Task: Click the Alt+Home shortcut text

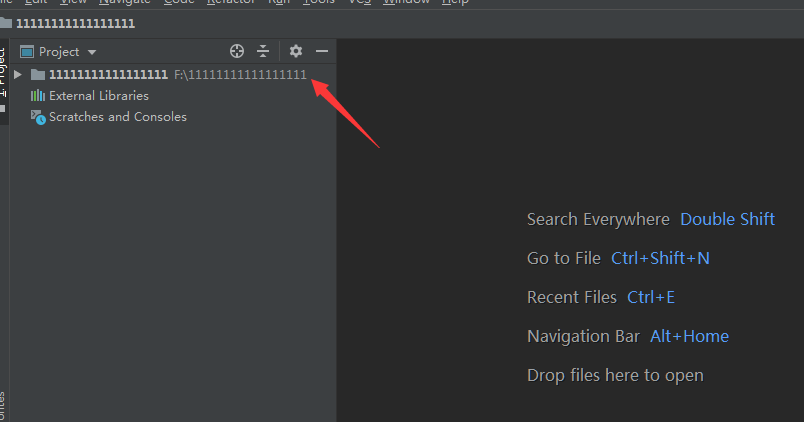Action: [x=690, y=336]
